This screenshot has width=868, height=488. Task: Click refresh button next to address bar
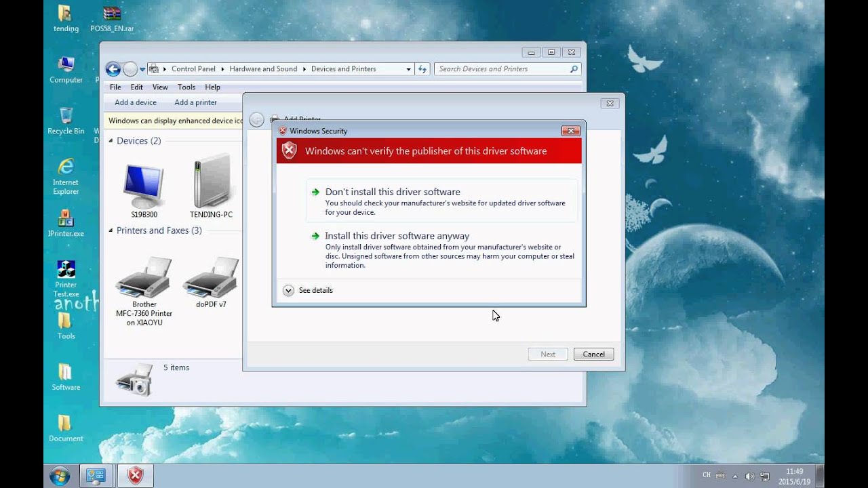422,69
